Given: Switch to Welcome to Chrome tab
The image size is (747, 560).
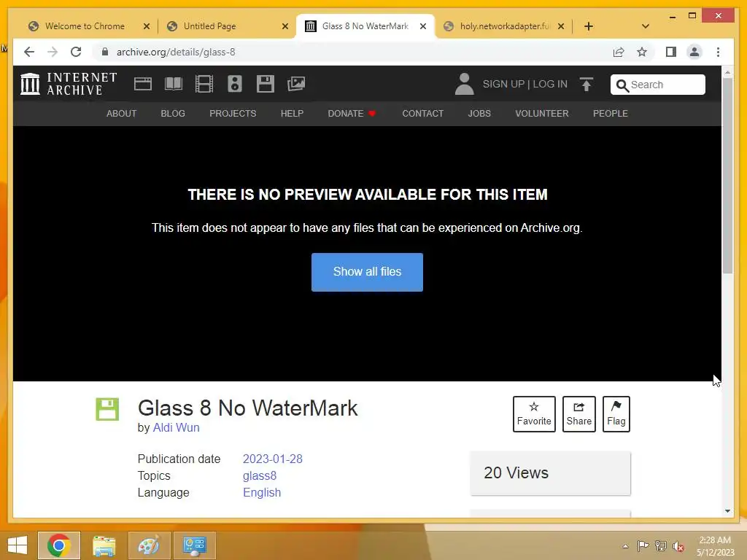Looking at the screenshot, I should pos(85,26).
